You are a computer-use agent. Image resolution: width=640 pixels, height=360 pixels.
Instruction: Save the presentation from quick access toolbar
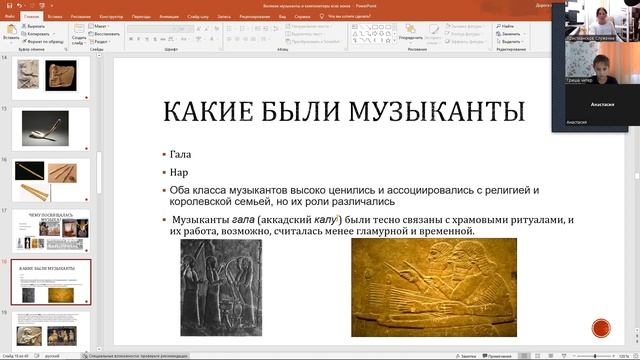point(9,6)
